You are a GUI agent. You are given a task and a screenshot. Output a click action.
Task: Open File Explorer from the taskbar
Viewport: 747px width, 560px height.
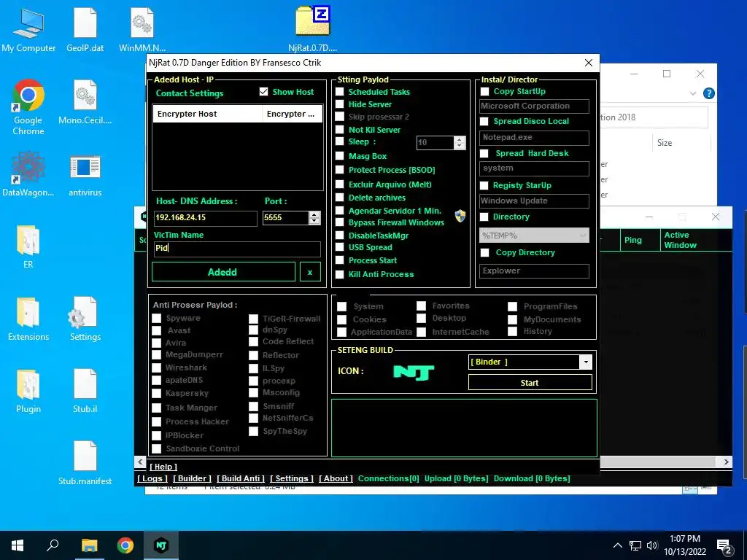pyautogui.click(x=89, y=545)
